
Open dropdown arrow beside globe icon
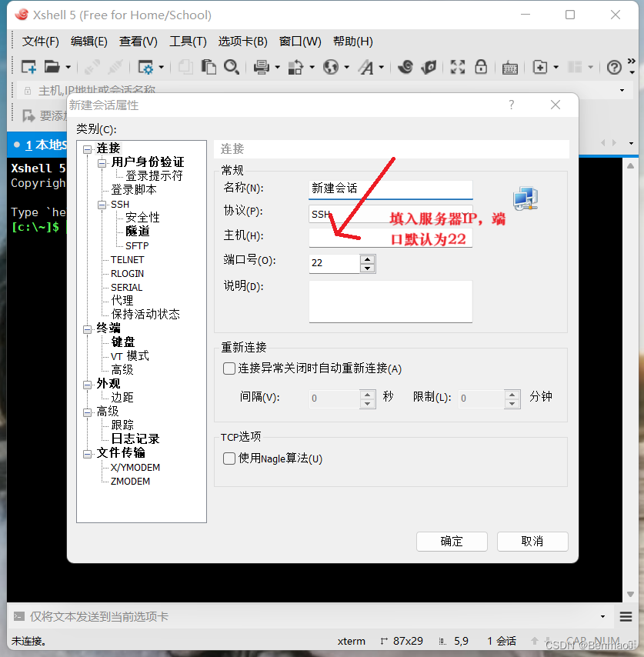coord(346,67)
